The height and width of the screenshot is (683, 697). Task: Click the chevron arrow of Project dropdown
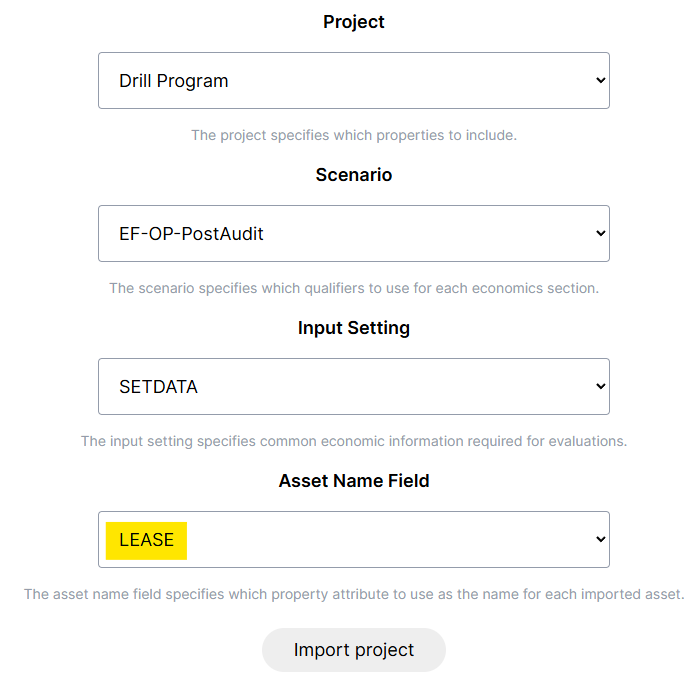(601, 80)
